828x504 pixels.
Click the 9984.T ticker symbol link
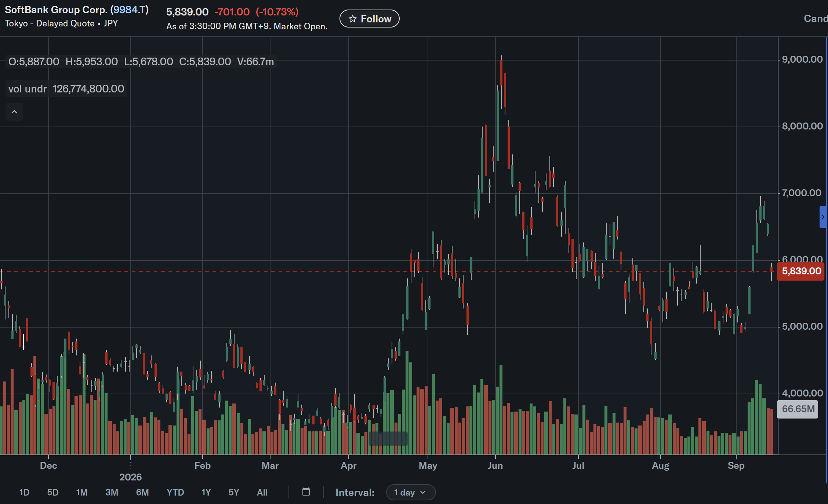pyautogui.click(x=130, y=10)
